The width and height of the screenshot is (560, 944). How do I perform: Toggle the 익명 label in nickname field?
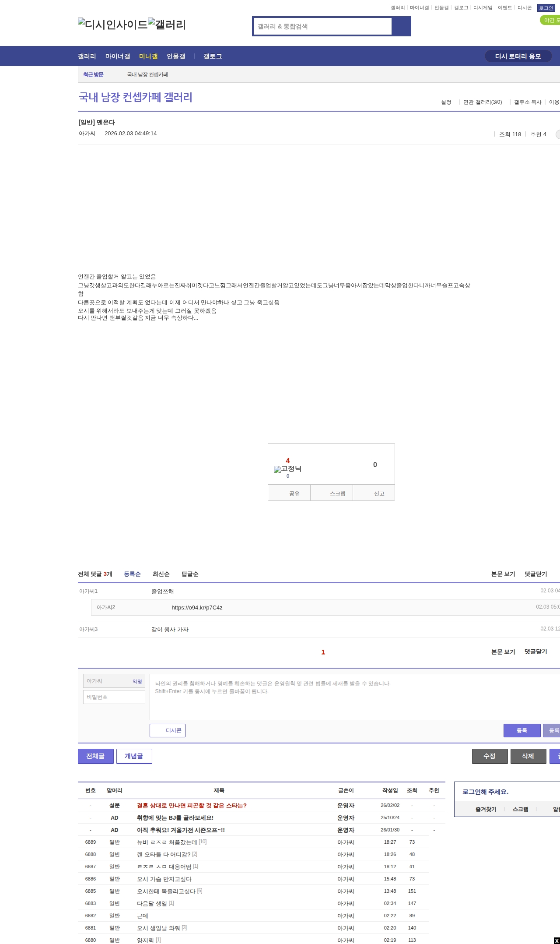[x=137, y=681]
